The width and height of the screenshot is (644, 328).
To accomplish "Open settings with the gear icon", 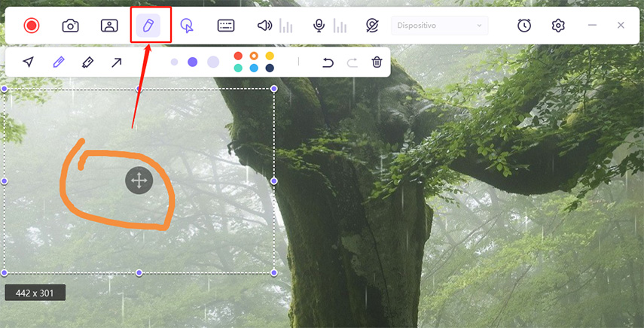I will tap(558, 26).
